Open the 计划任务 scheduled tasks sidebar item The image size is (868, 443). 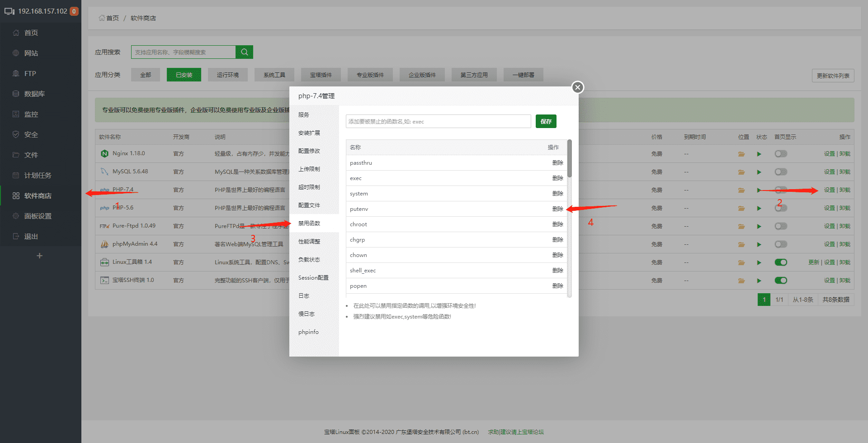click(x=38, y=175)
